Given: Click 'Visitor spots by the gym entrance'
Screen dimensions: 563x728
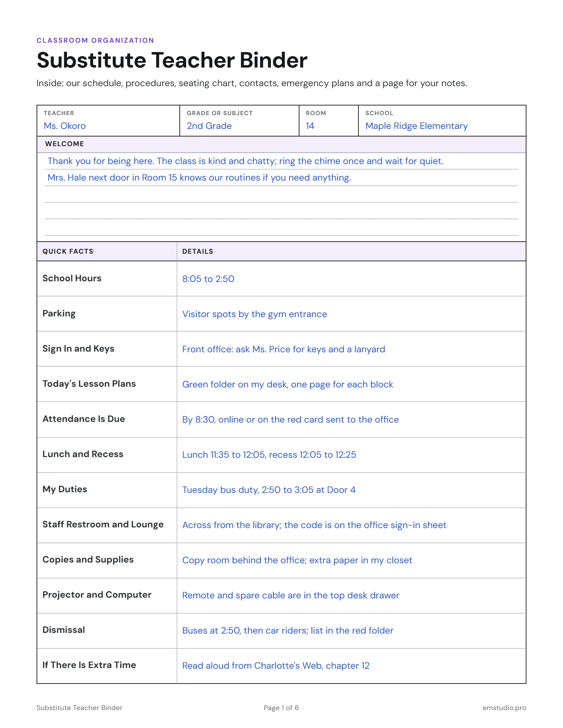Looking at the screenshot, I should [x=255, y=314].
